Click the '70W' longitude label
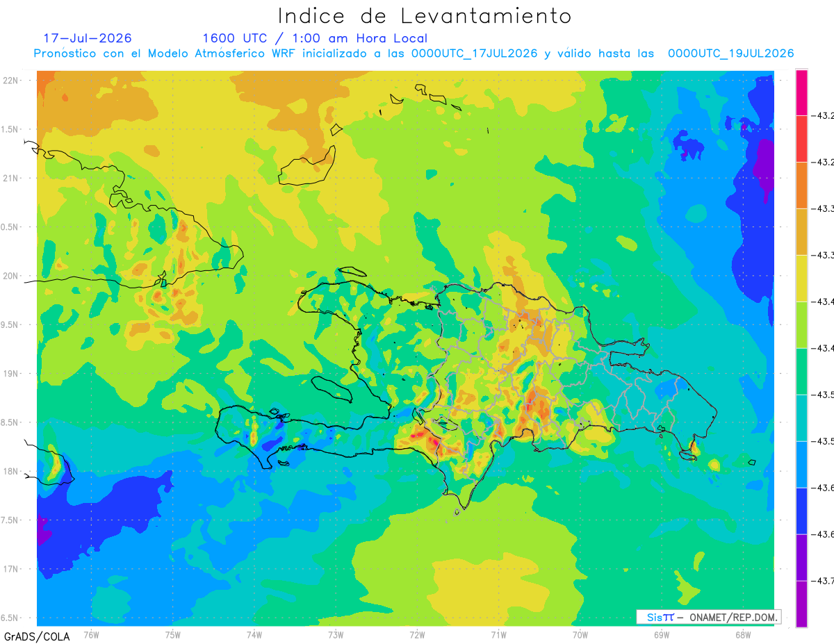Screen dimensions: 834x644 click(x=580, y=634)
